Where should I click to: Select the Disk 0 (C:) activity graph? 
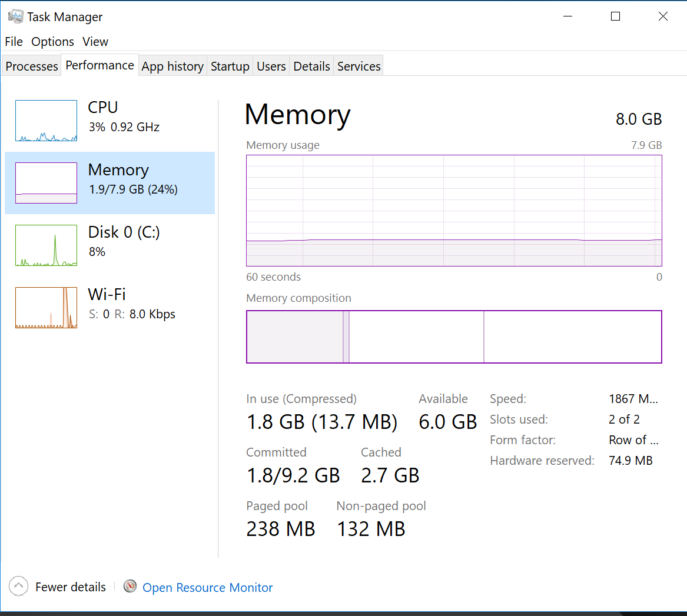point(46,245)
